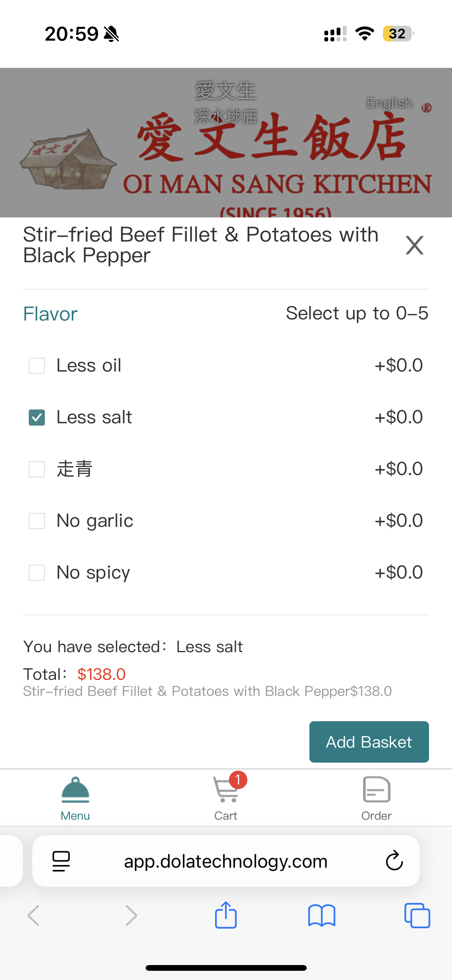Close the flavor options dialog with X

point(414,245)
